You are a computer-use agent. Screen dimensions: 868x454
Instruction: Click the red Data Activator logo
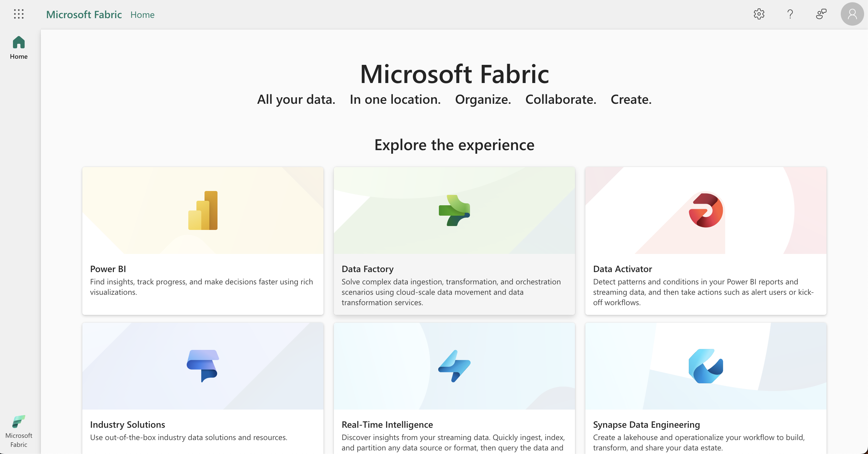click(706, 211)
